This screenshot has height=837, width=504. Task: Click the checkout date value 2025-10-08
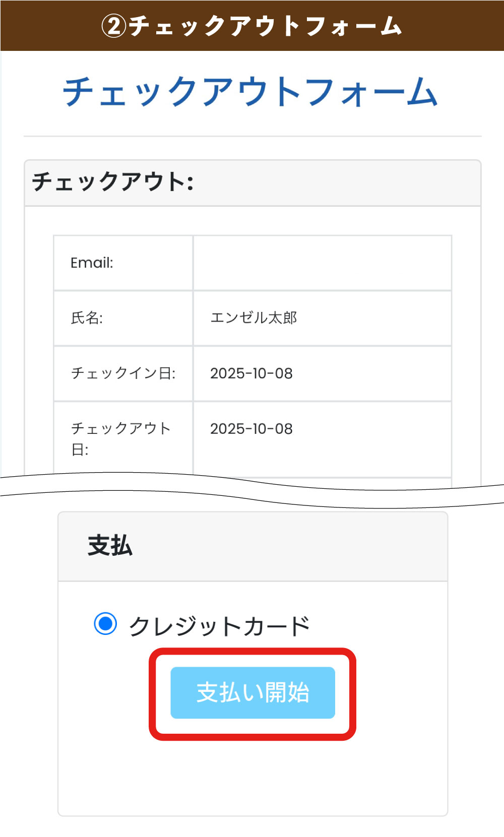pyautogui.click(x=251, y=429)
